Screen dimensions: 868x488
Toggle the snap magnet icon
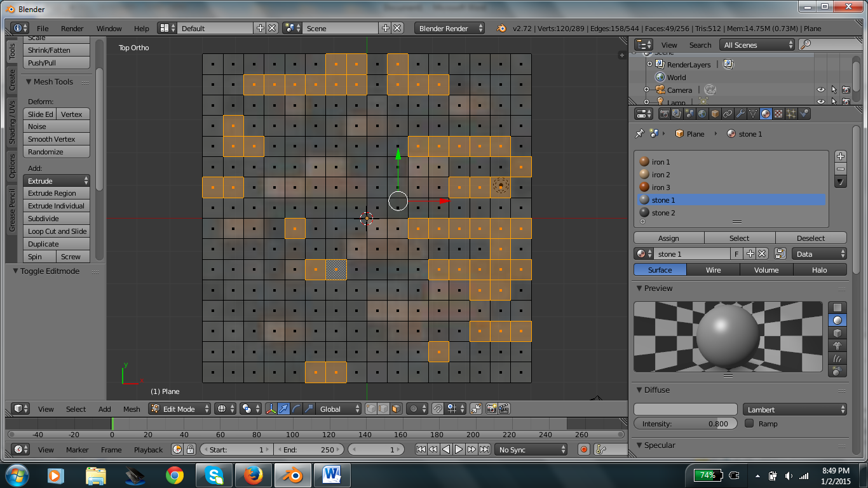click(x=438, y=409)
